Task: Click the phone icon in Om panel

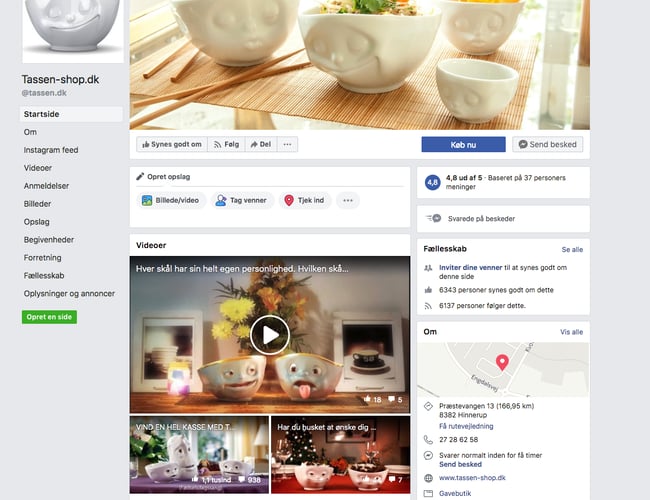Action: click(x=428, y=439)
